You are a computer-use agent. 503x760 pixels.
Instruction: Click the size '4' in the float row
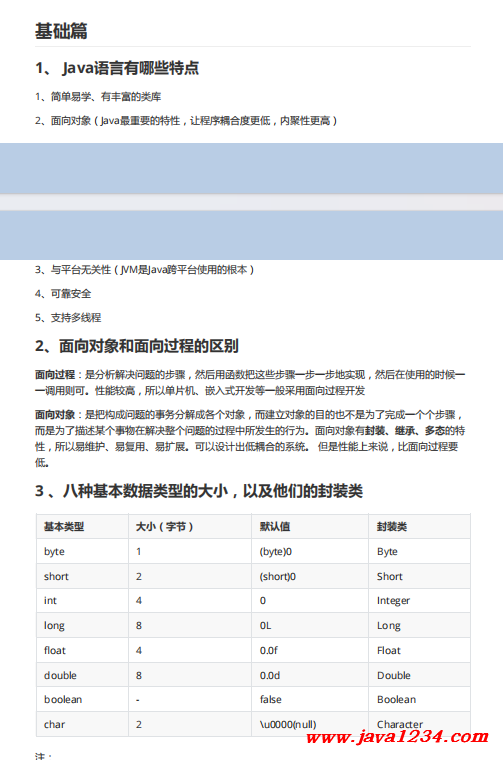coord(139,650)
